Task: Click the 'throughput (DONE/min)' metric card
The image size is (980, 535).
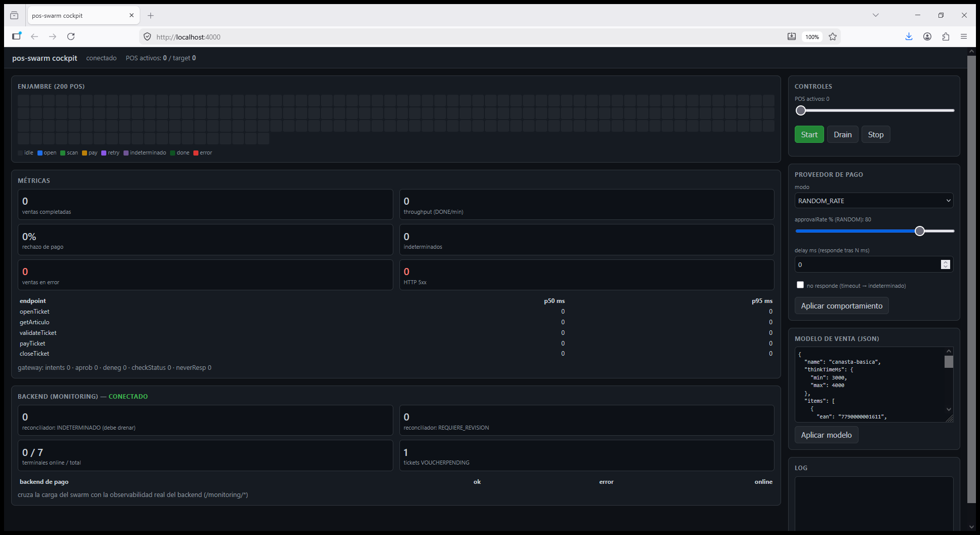Action: tap(587, 204)
